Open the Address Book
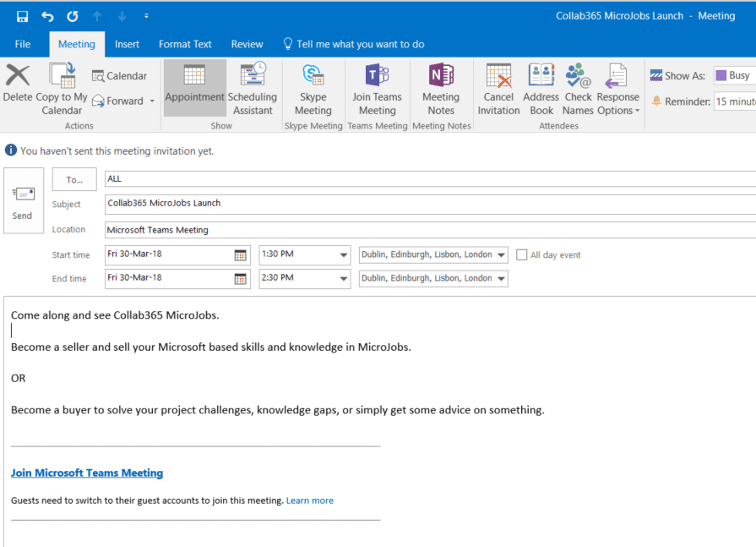Screen dimensions: 756x547 pos(541,77)
